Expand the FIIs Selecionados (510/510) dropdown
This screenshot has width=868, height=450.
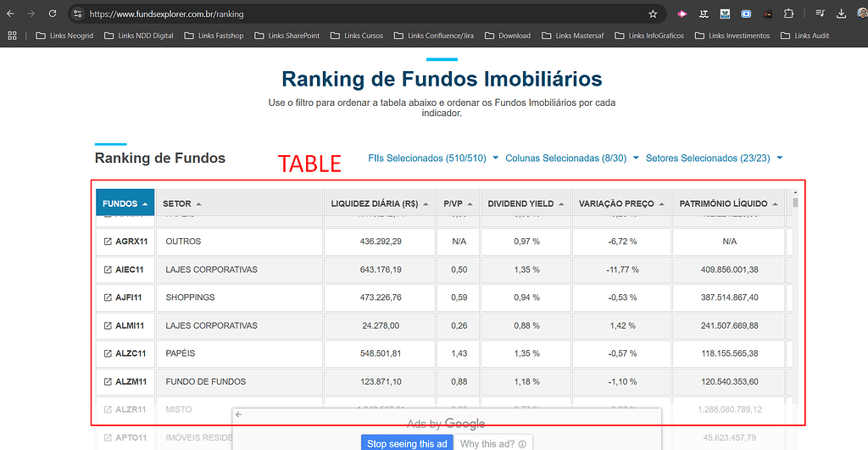pos(433,158)
